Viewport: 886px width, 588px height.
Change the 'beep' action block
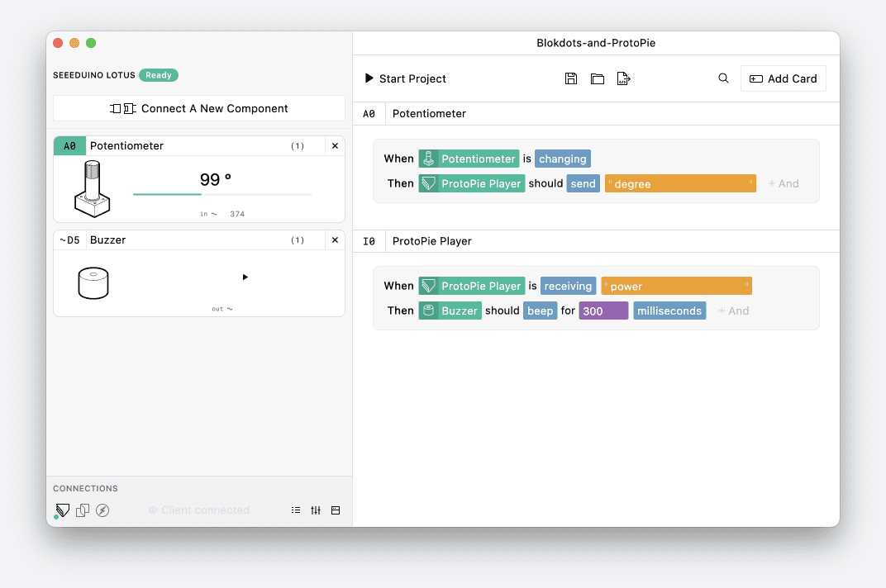541,311
